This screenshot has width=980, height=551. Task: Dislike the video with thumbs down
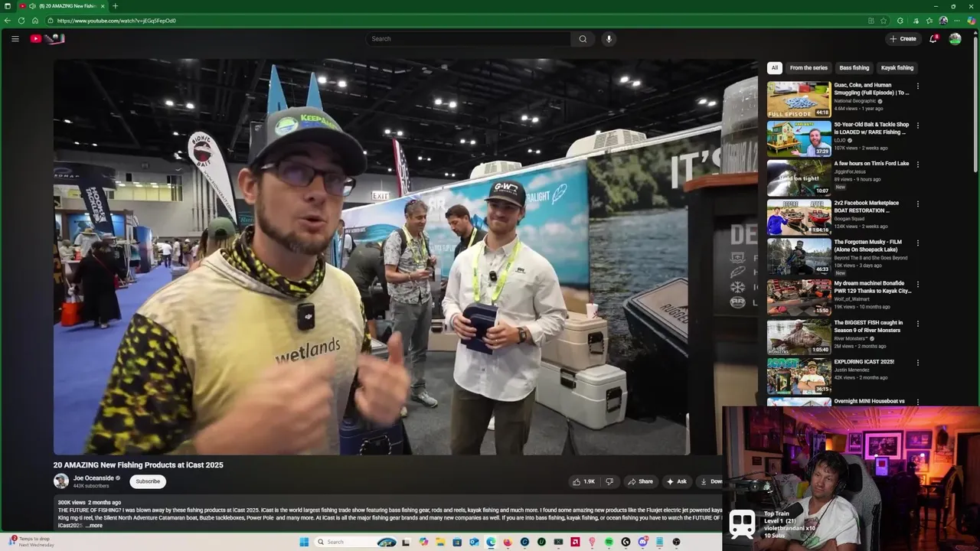tap(609, 481)
